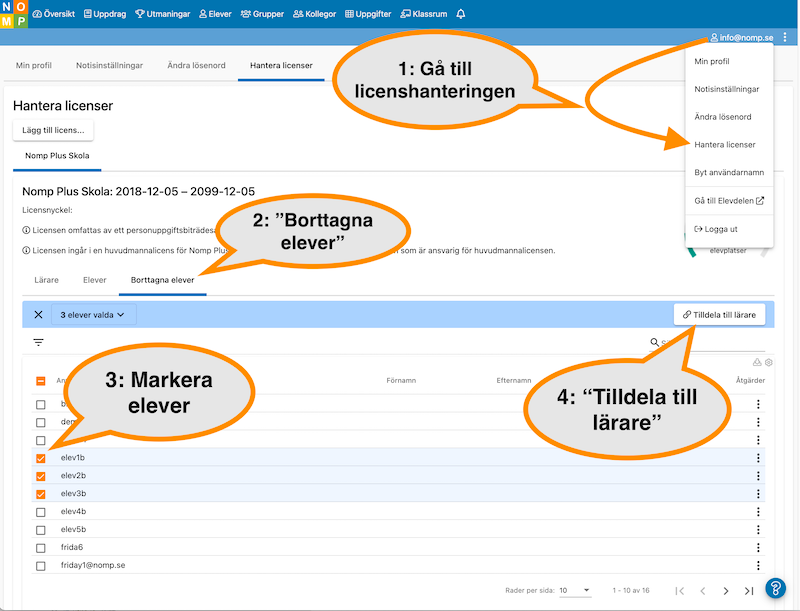Select the Nomp Plus Skola license tab
Image resolution: width=800 pixels, height=611 pixels.
pos(57,156)
